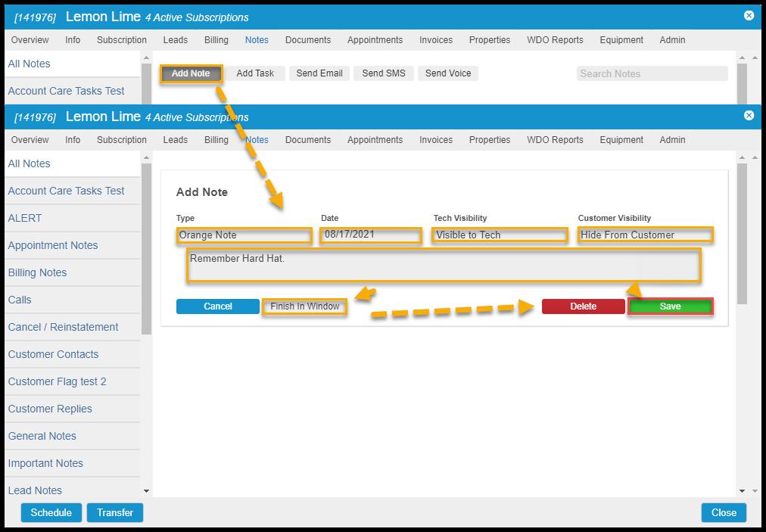Click Finish In Window button

[x=304, y=306]
